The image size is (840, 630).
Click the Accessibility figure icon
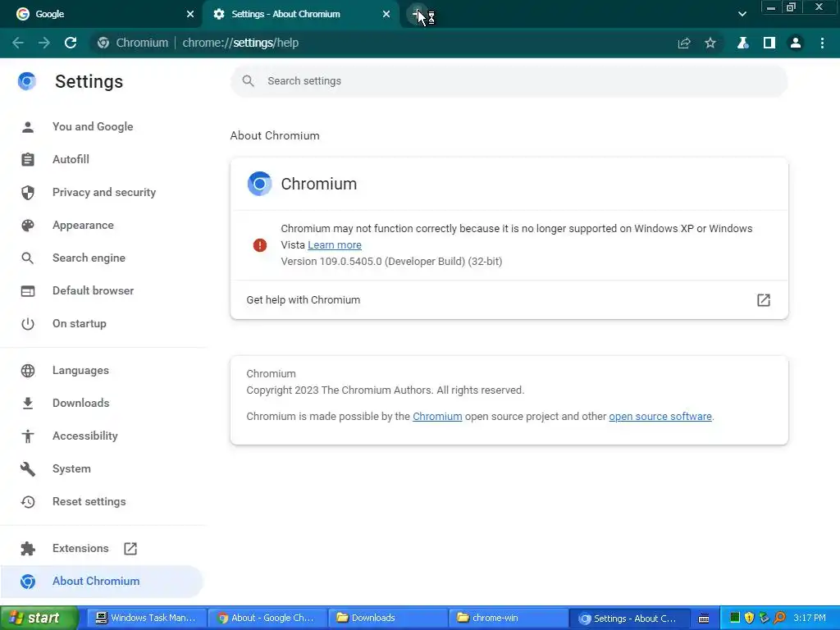[28, 436]
